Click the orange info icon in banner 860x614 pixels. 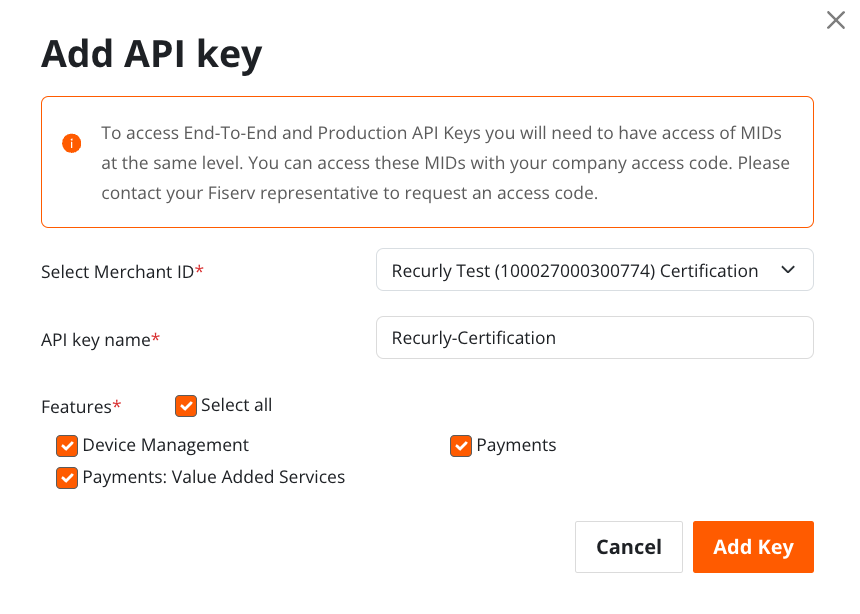click(71, 143)
